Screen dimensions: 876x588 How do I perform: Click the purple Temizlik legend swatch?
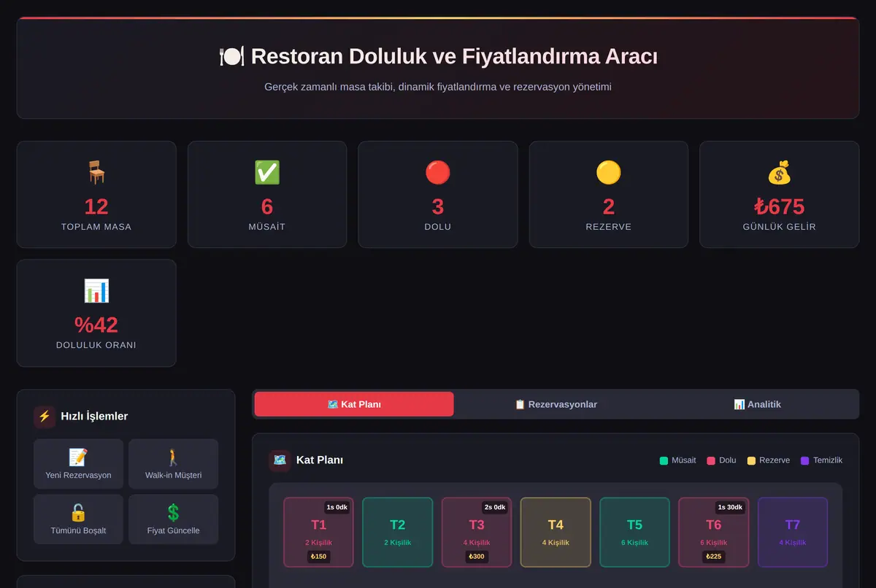[x=805, y=461]
